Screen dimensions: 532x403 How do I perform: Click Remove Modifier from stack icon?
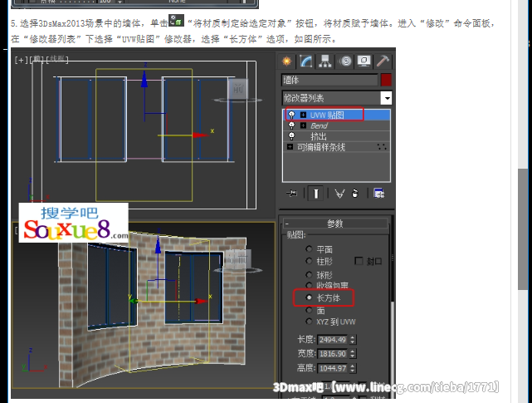point(355,194)
